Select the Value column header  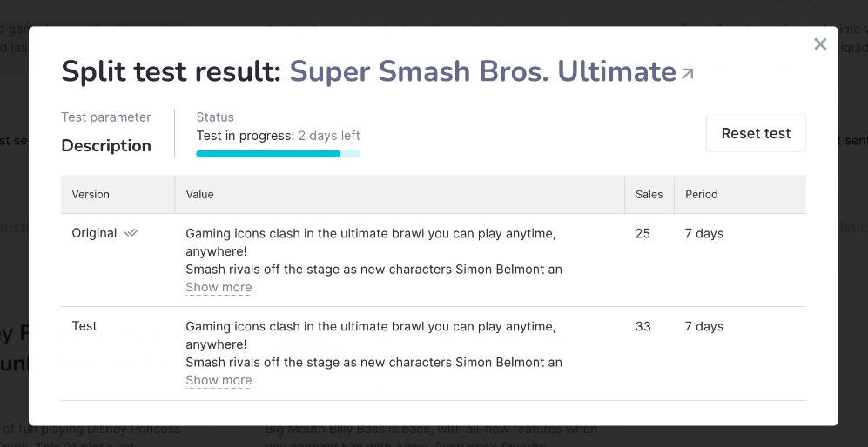(x=199, y=194)
